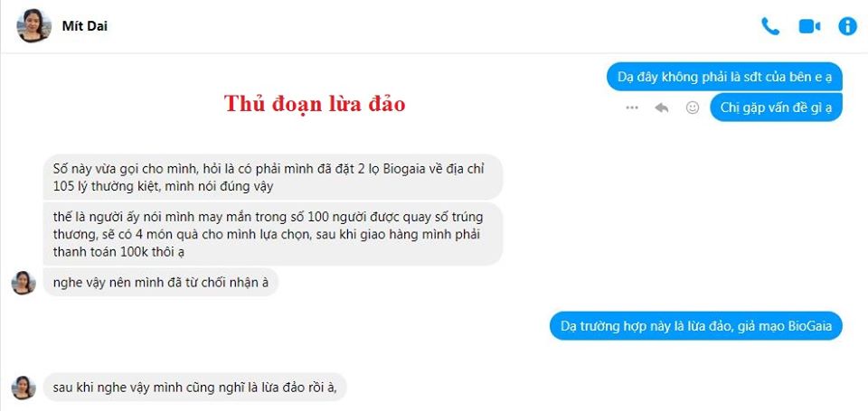Click message starting "Số này vừa gọi cho mình"
The image size is (868, 411).
(273, 177)
